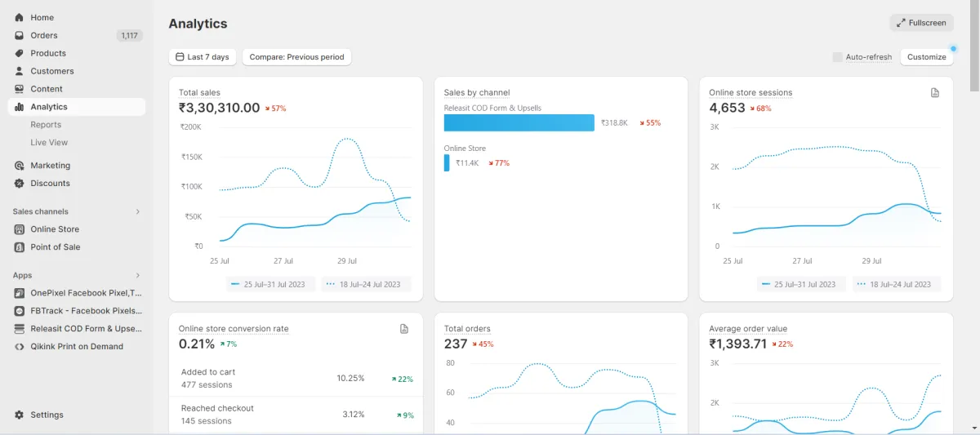Open the Last 7 days date picker
Screen dimensions: 980x435
point(203,57)
